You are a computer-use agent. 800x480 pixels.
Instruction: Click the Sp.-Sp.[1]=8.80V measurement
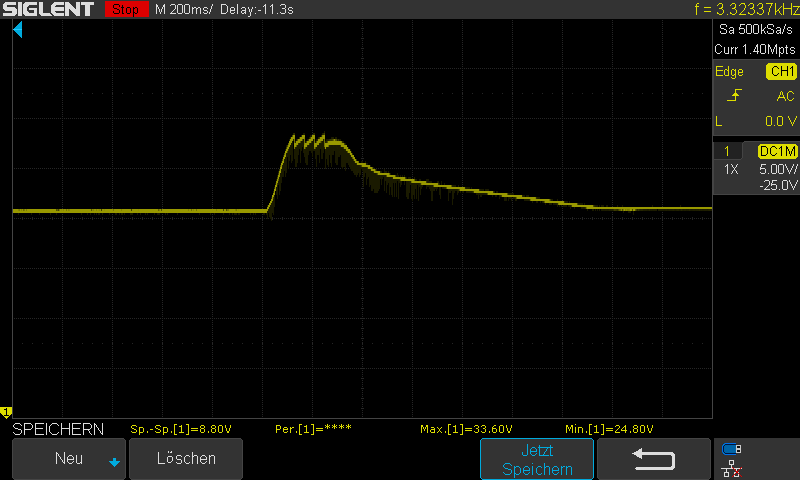point(181,429)
